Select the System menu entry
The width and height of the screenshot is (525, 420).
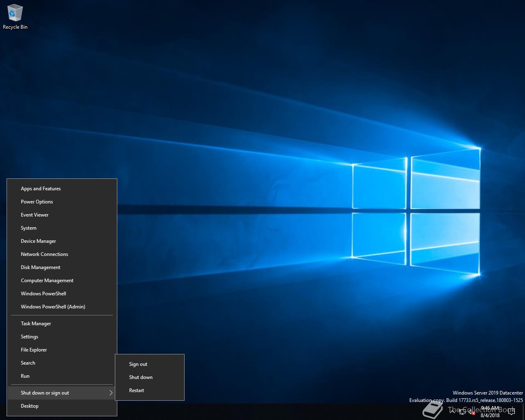tap(62, 228)
